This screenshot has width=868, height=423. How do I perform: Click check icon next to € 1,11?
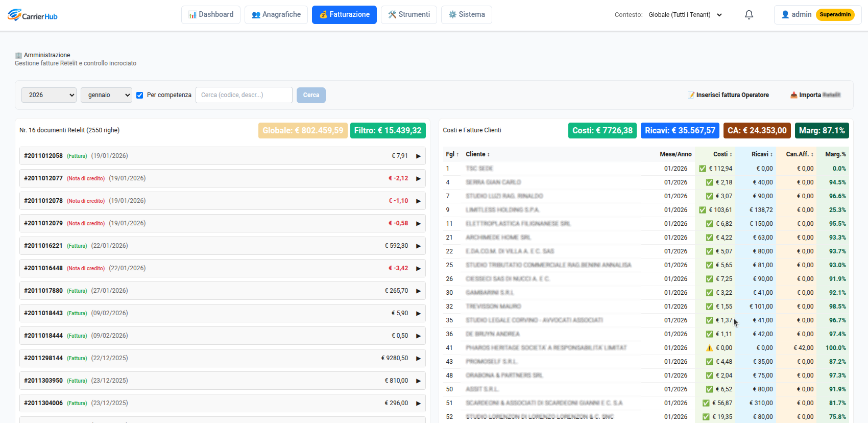[709, 334]
